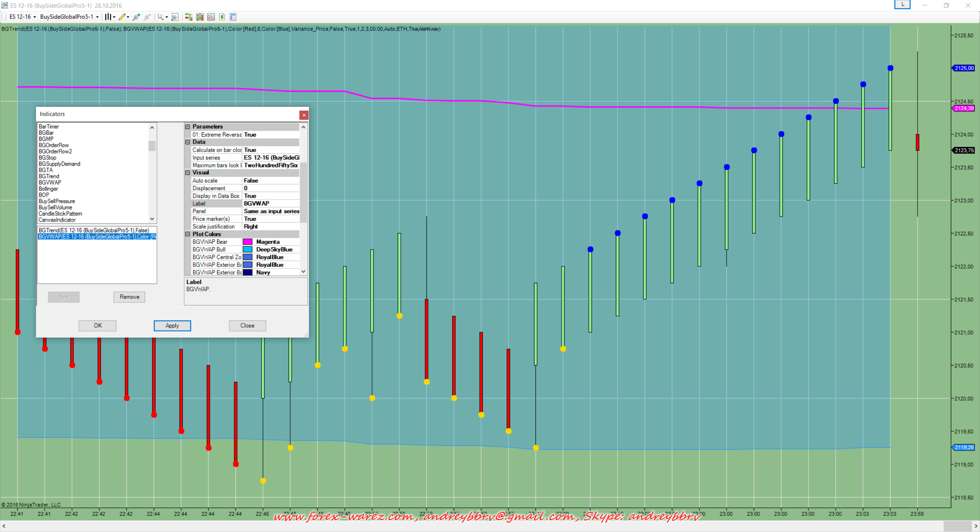Click the zoom in magnifier icon
The width and height of the screenshot is (980, 532).
click(136, 17)
